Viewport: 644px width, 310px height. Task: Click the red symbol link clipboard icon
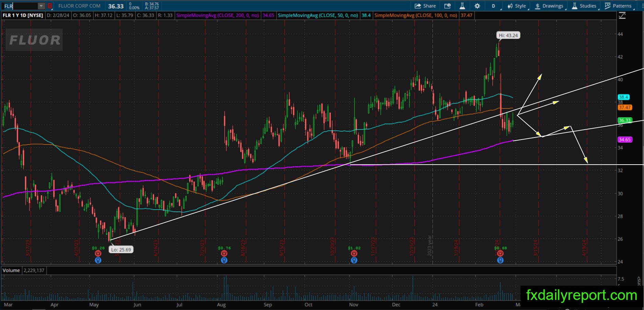pyautogui.click(x=50, y=6)
